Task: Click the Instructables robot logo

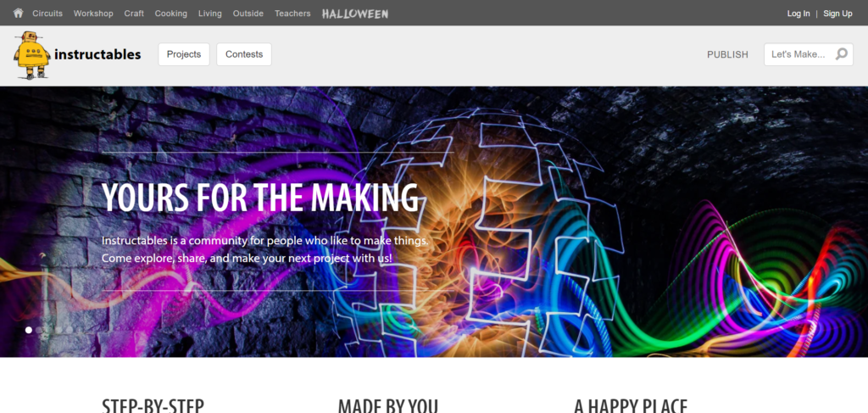Action: coord(31,55)
